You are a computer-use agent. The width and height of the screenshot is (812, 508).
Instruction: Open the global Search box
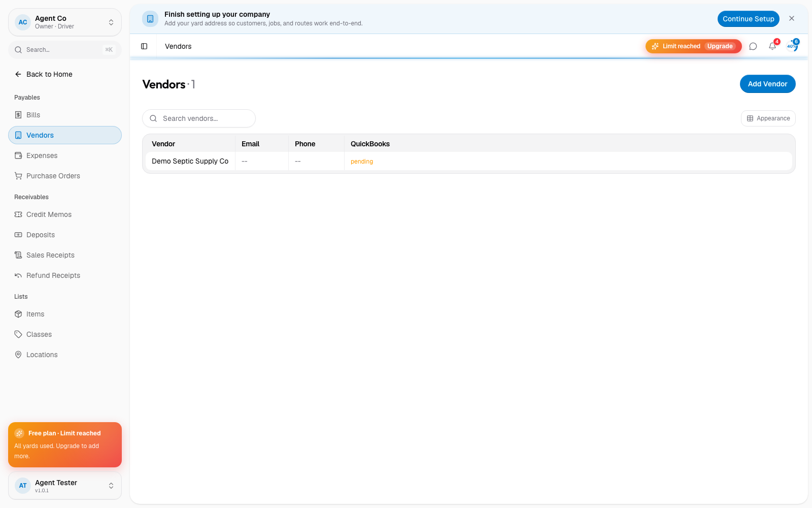click(x=65, y=50)
